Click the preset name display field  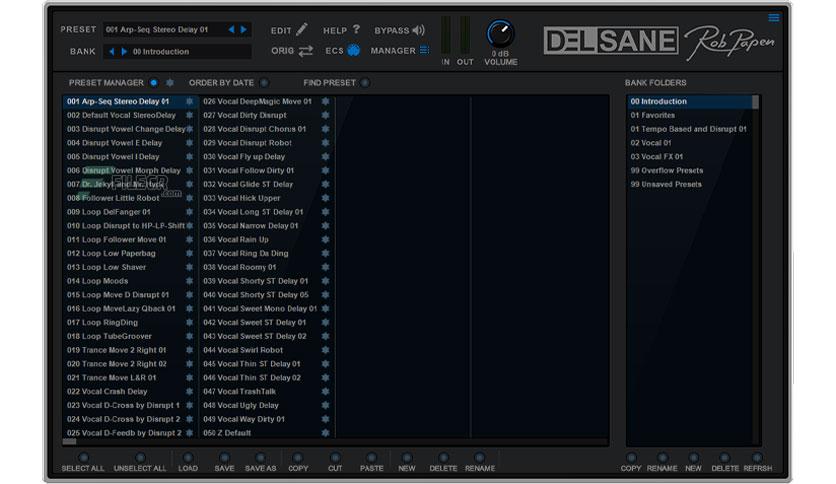click(x=164, y=29)
